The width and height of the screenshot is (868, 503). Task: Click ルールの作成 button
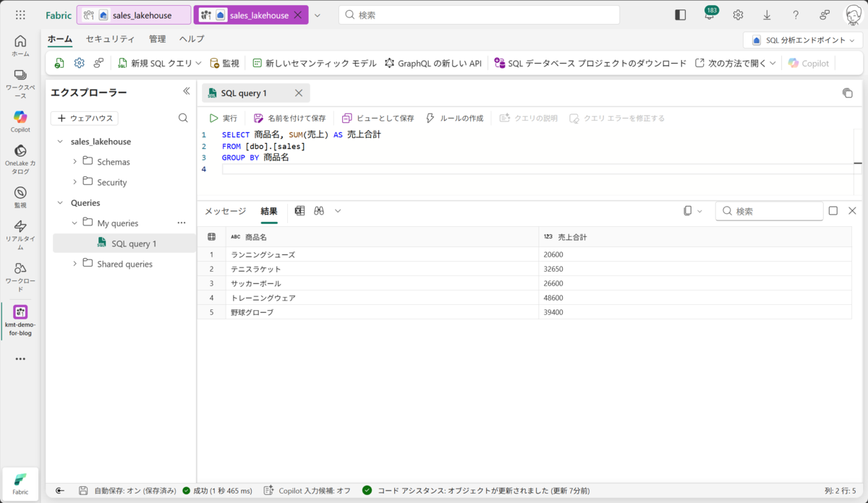tap(454, 118)
